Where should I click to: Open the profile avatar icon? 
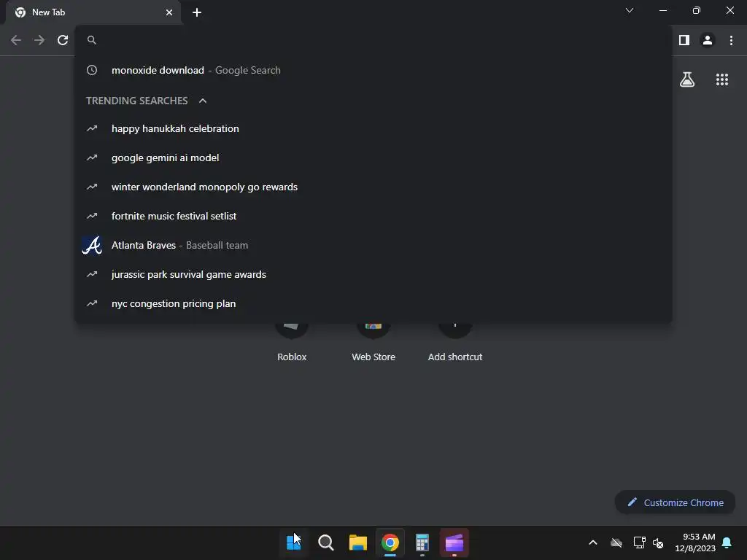708,41
